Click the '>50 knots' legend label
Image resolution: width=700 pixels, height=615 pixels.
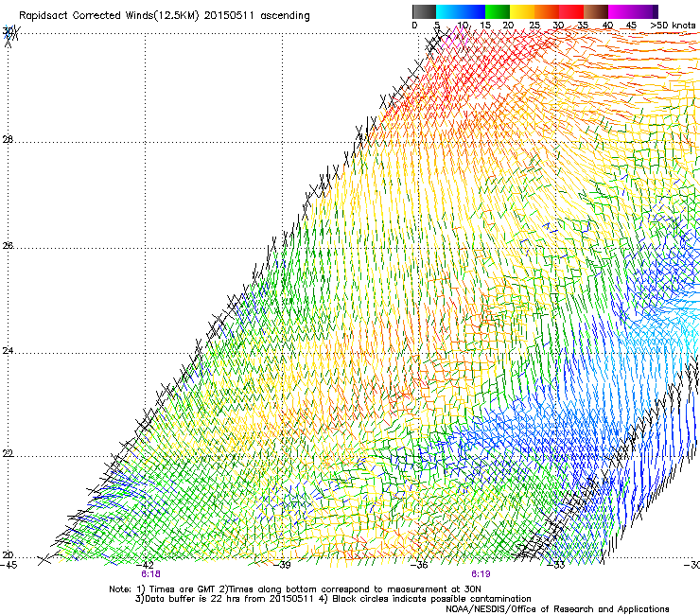[x=673, y=26]
